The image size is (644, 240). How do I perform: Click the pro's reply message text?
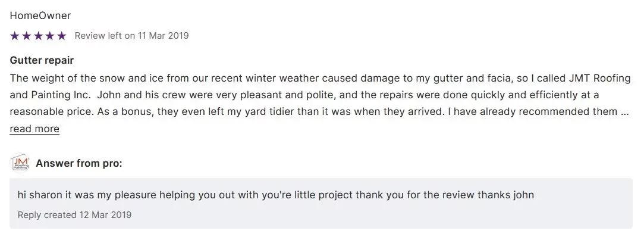[x=276, y=195]
